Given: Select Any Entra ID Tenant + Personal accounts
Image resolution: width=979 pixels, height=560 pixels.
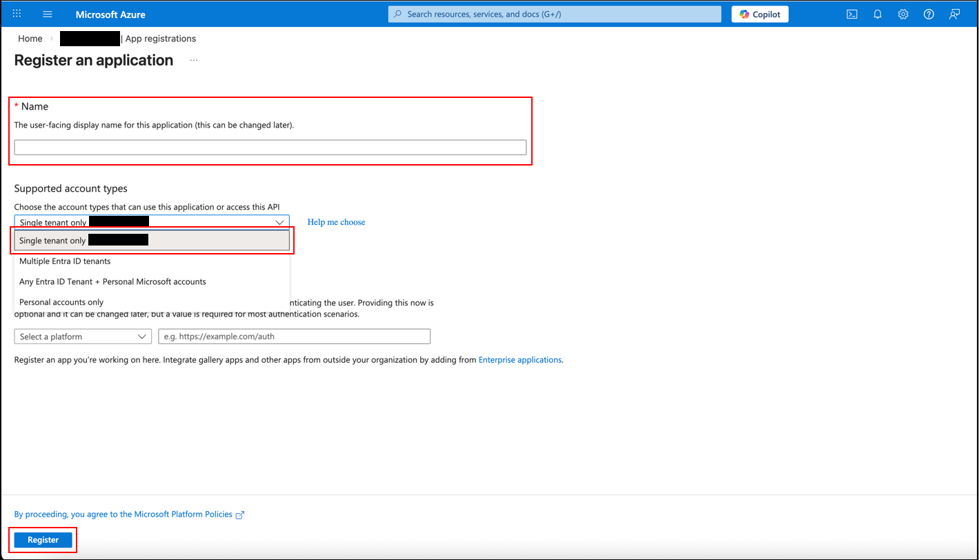Looking at the screenshot, I should click(x=152, y=281).
